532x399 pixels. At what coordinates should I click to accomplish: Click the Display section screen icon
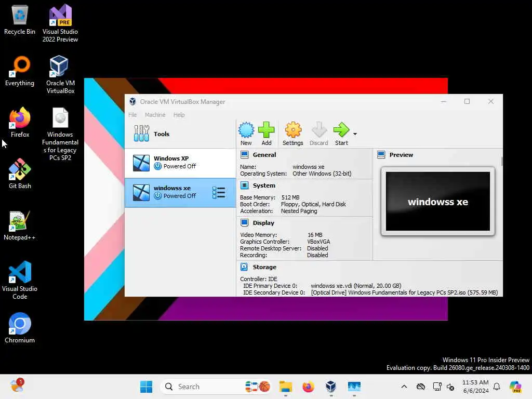tap(244, 222)
